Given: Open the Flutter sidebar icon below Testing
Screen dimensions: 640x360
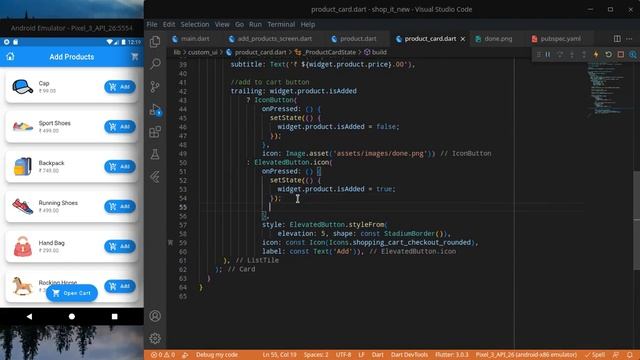Looking at the screenshot, I should [155, 177].
